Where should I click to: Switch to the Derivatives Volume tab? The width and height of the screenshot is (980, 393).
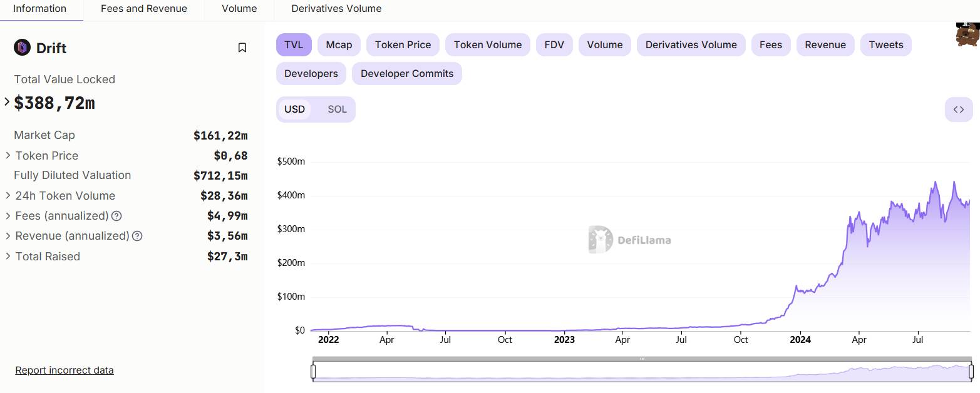point(336,9)
